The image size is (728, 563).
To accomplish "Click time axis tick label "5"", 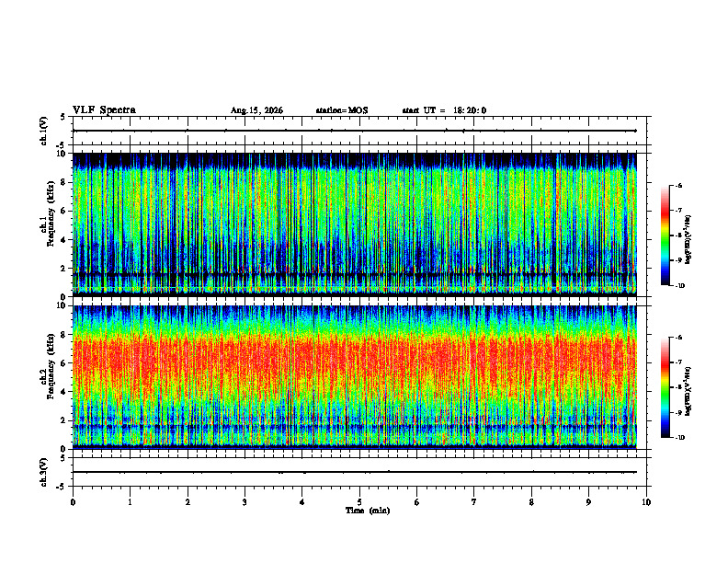I will point(359,502).
